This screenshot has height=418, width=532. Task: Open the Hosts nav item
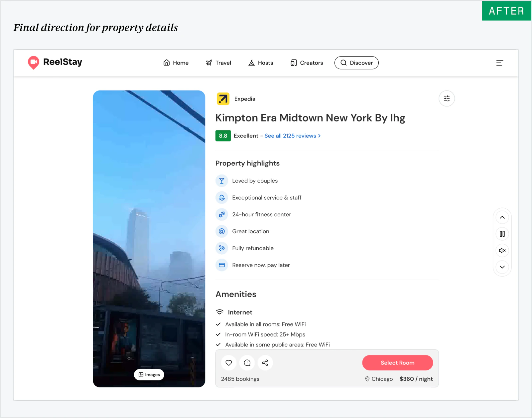click(x=261, y=63)
